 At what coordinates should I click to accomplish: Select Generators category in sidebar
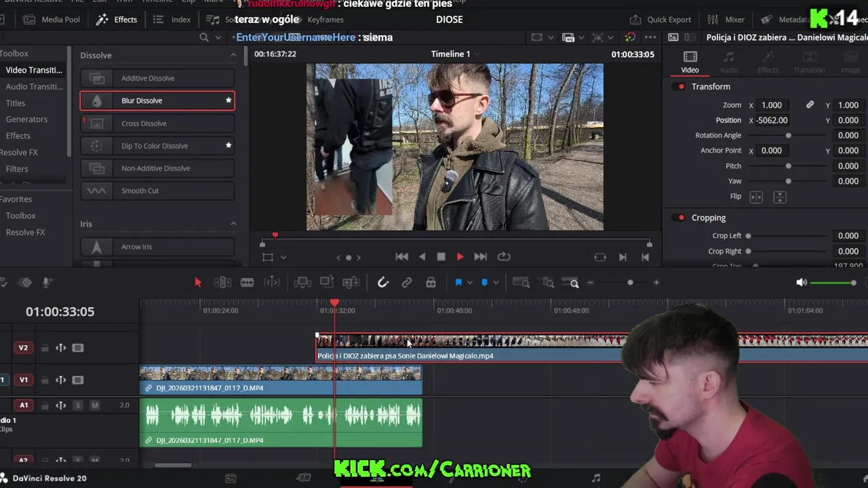[x=26, y=119]
